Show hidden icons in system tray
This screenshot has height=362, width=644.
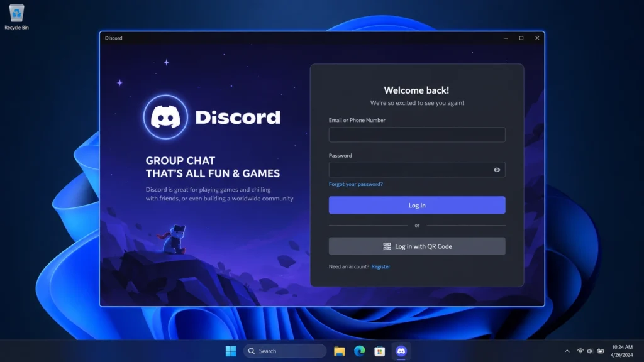pos(567,351)
